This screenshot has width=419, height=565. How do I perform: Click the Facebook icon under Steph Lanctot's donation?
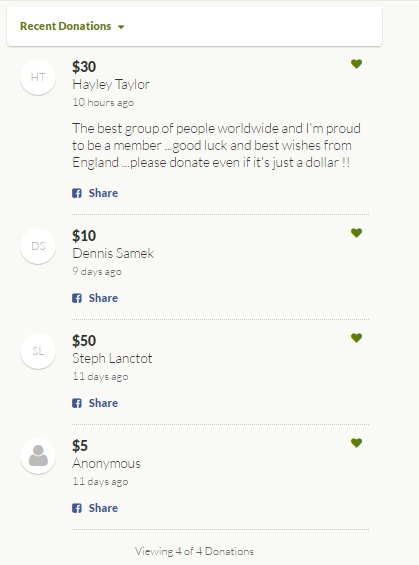click(x=77, y=403)
